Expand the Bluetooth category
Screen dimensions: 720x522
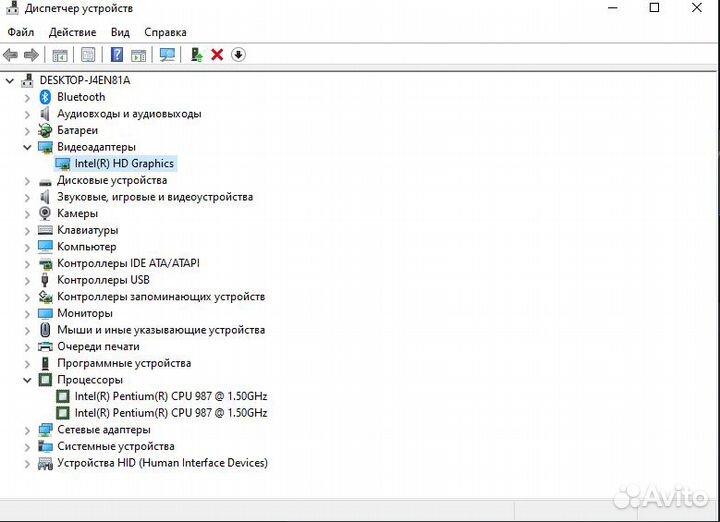(27, 98)
